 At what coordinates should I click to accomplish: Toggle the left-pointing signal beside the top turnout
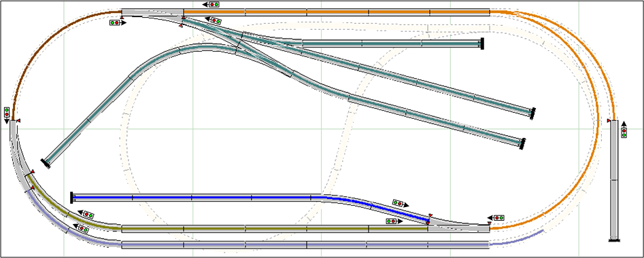pyautogui.click(x=214, y=20)
